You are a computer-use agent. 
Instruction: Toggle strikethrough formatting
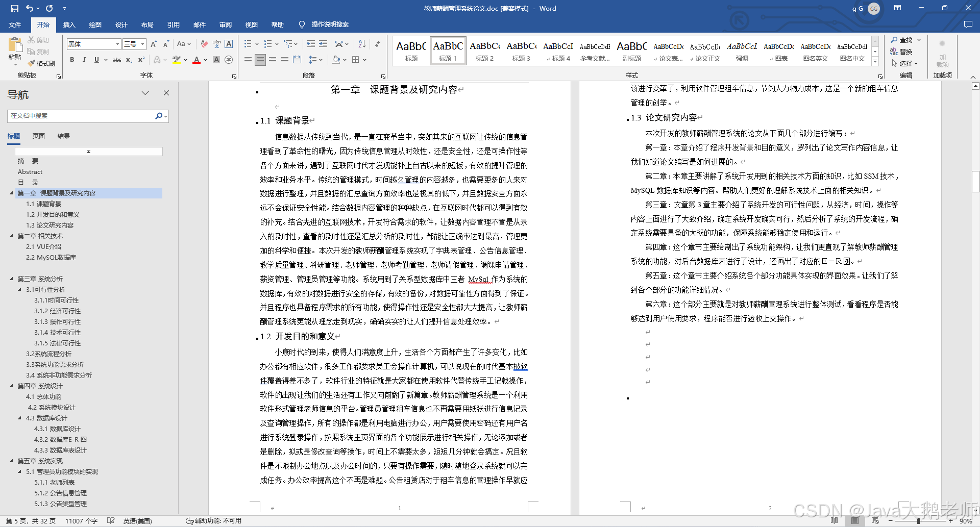coord(117,60)
